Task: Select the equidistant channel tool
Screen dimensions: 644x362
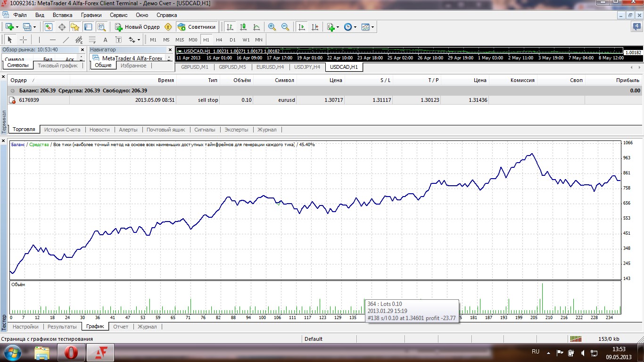Action: pyautogui.click(x=79, y=40)
